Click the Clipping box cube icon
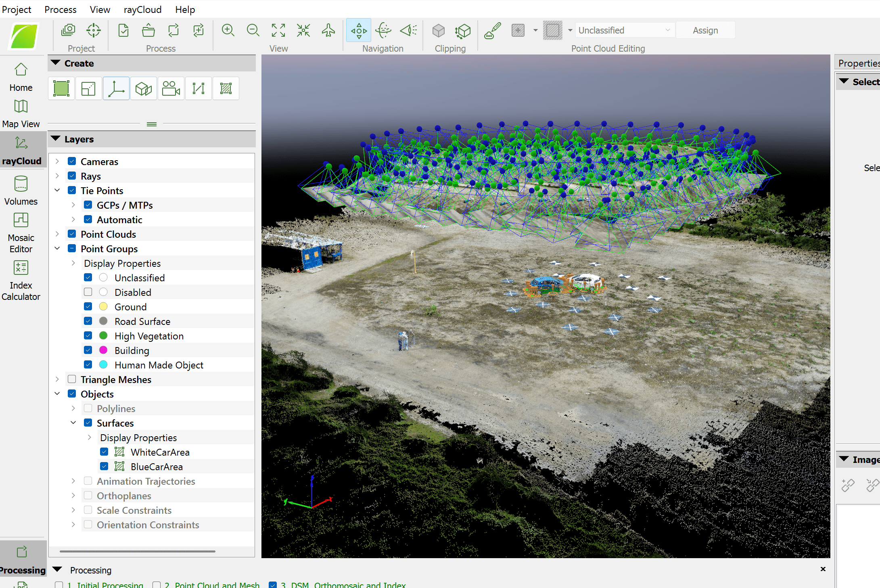The image size is (880, 588). [438, 30]
